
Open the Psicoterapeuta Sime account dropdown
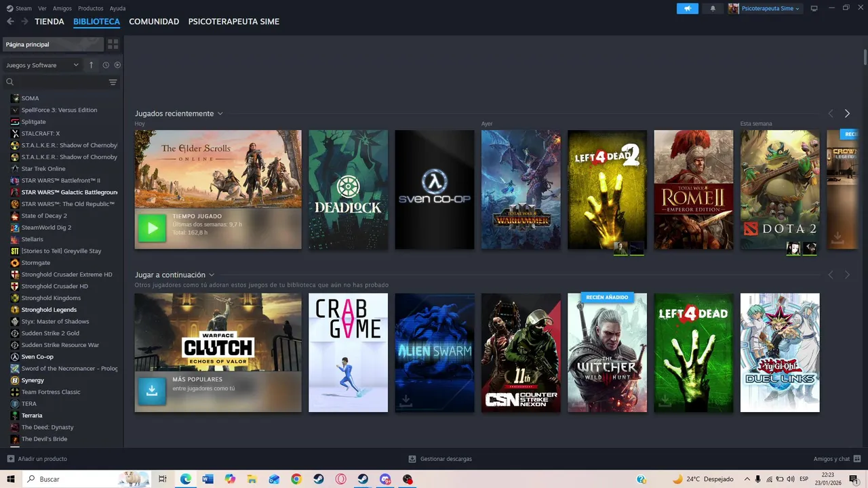point(764,8)
